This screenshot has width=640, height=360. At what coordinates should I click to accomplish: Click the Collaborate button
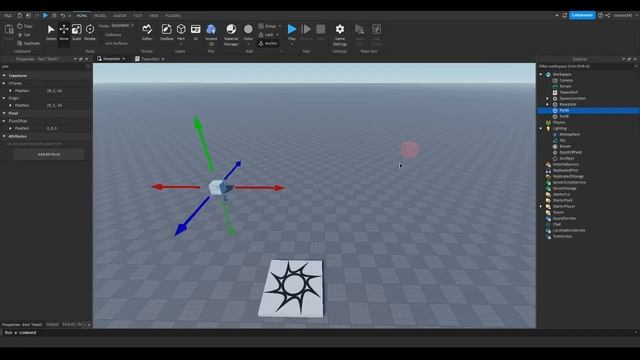582,16
